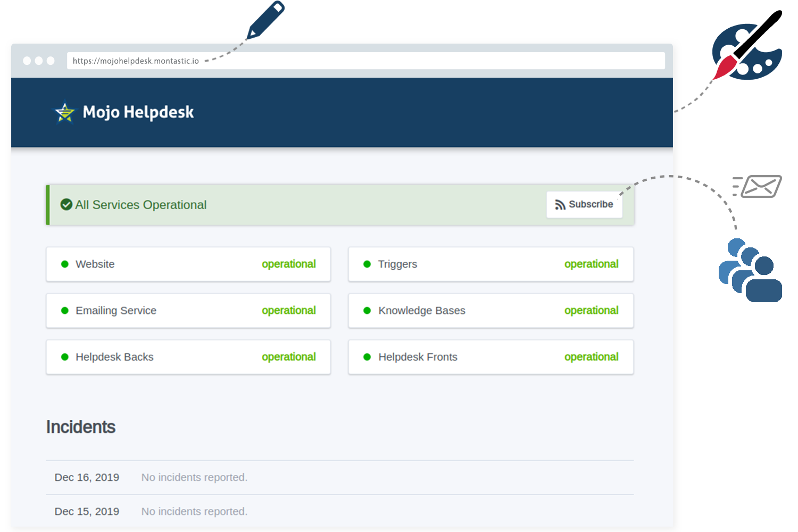The image size is (798, 532).
Task: Click the Mojo Helpdesk star logo icon
Action: [65, 112]
